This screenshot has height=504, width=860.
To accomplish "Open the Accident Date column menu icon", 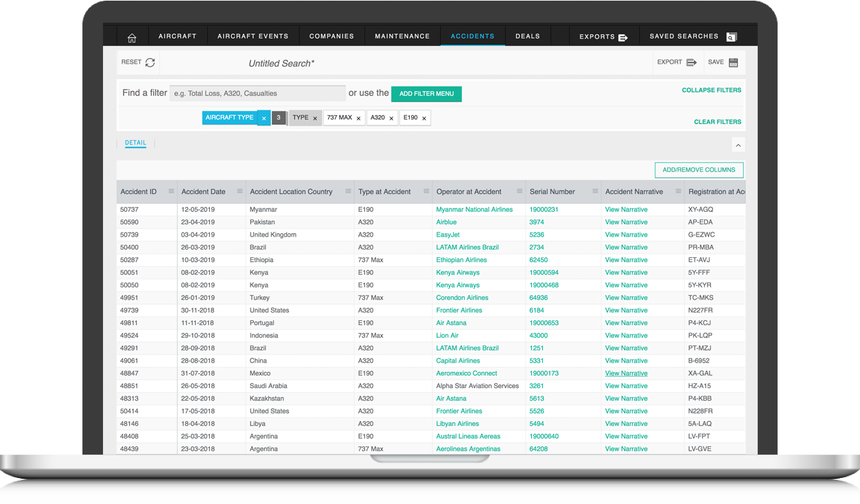I will (x=240, y=191).
